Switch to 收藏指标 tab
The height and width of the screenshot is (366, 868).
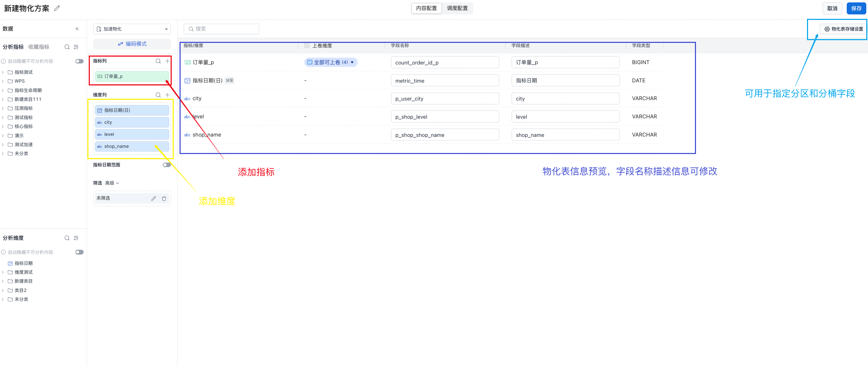click(x=39, y=47)
